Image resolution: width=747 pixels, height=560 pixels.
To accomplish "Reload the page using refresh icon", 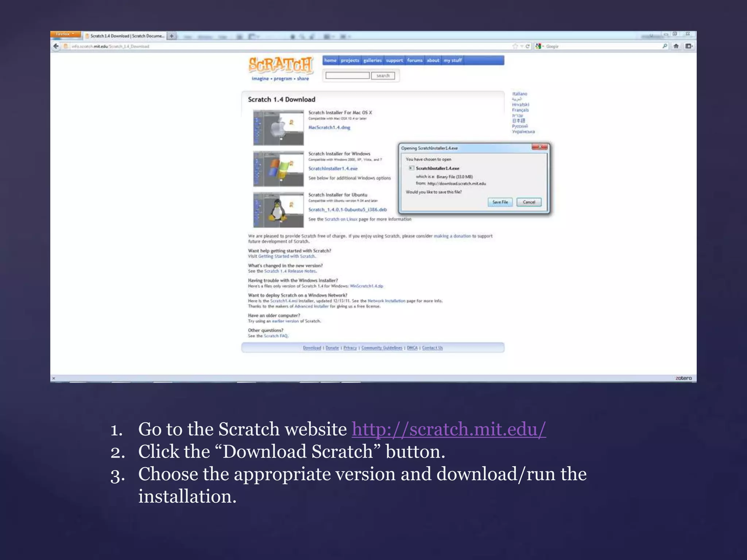I will [x=527, y=46].
